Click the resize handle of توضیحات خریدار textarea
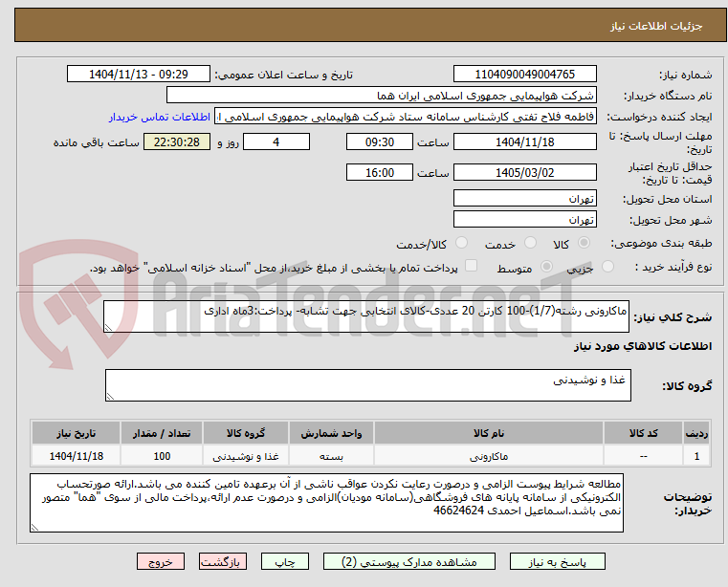 point(34,528)
